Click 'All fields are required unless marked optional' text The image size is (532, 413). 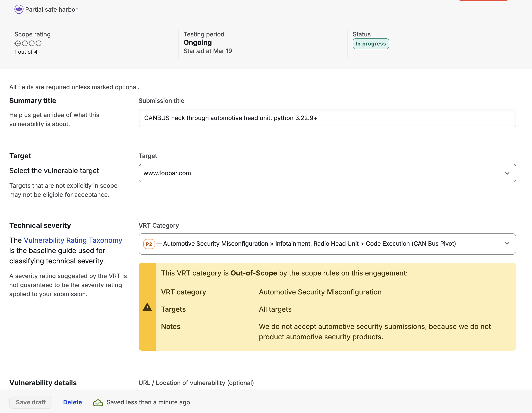point(74,87)
